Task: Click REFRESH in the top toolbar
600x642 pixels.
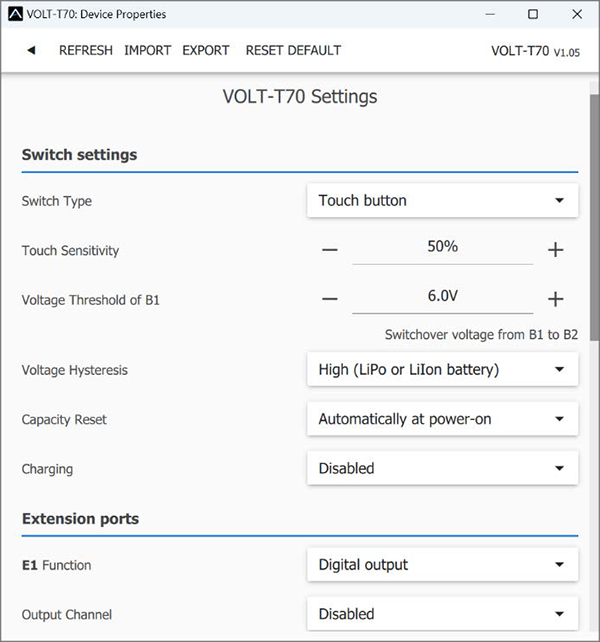Action: tap(86, 50)
